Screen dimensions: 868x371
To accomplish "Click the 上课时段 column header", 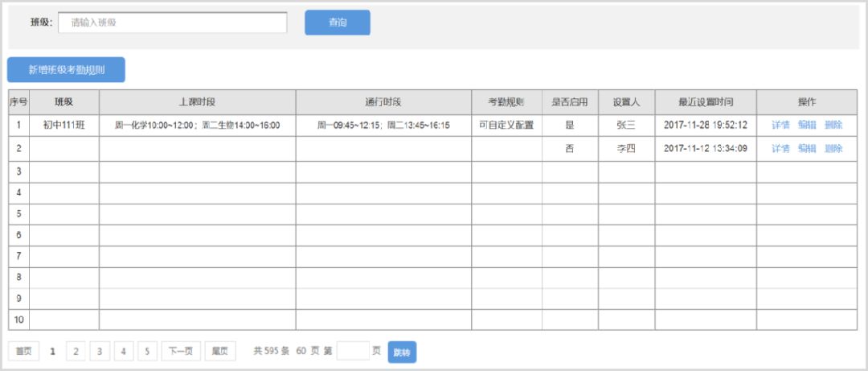I will click(x=197, y=102).
